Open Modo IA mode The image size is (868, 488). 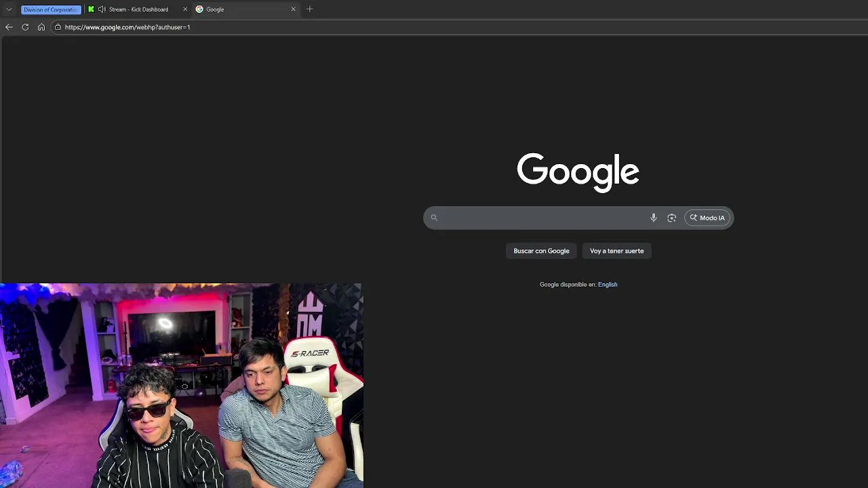[x=707, y=218]
